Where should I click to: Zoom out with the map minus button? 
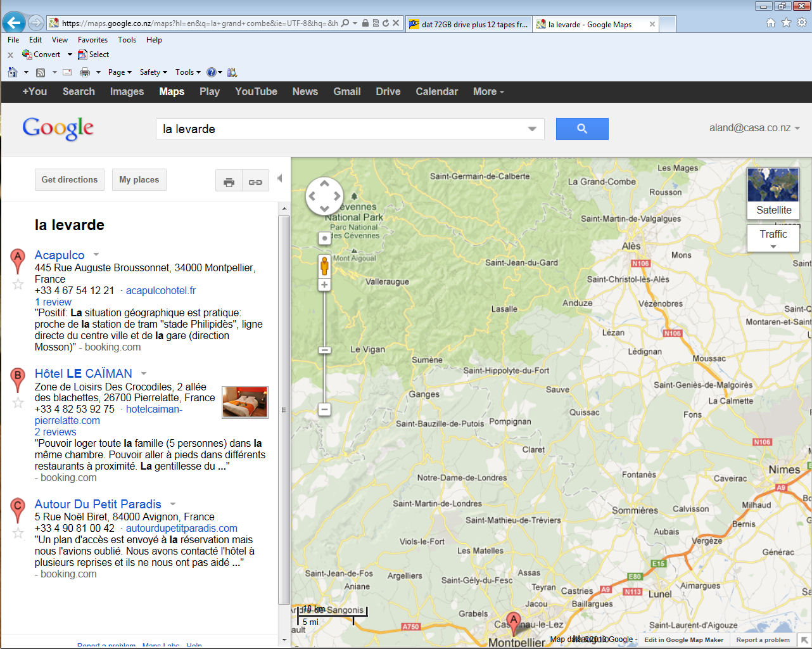coord(324,409)
